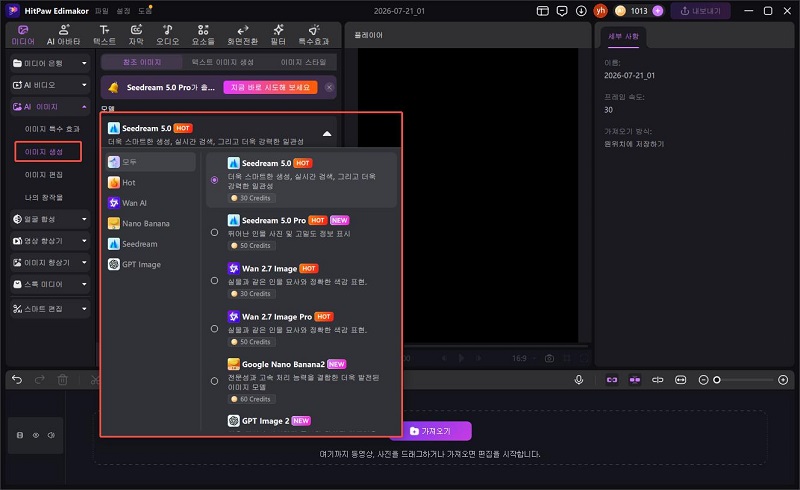Open the 미디어 tab in toolbar
The height and width of the screenshot is (490, 800).
[x=23, y=35]
